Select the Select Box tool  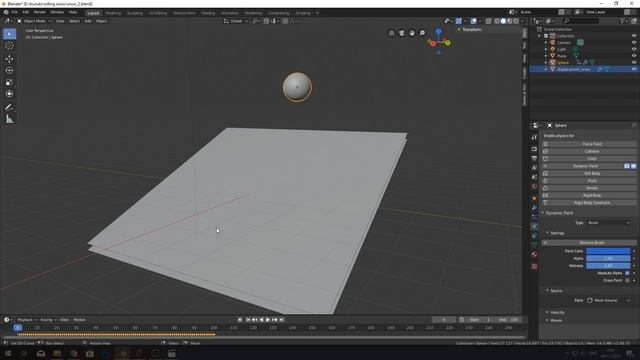[x=9, y=34]
